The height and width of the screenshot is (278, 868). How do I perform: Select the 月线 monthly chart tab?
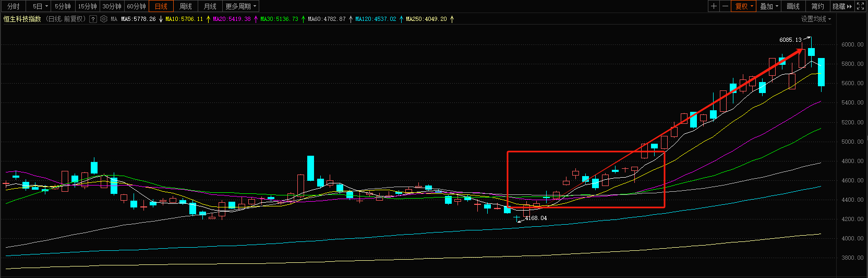click(210, 6)
